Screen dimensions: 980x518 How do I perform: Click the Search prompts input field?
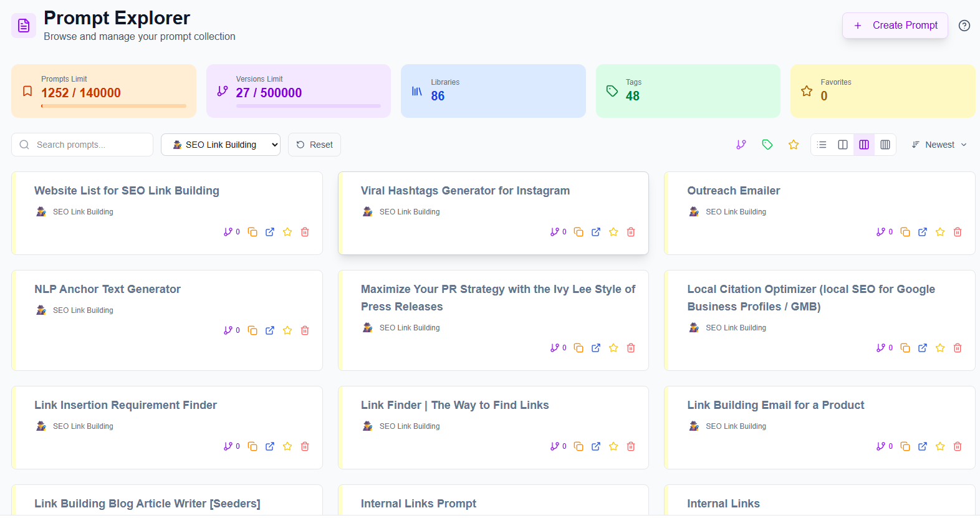(x=87, y=145)
